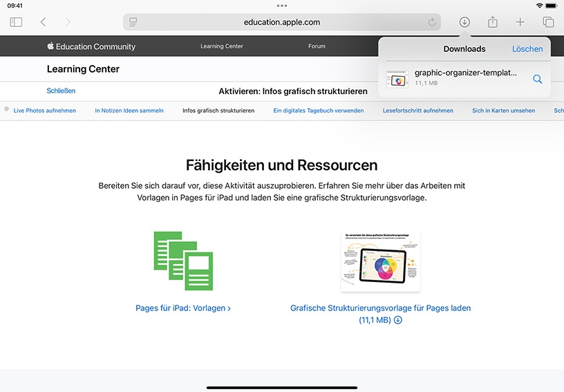Click the graphic organizer template thumbnail
The width and height of the screenshot is (564, 392).
[x=381, y=262]
